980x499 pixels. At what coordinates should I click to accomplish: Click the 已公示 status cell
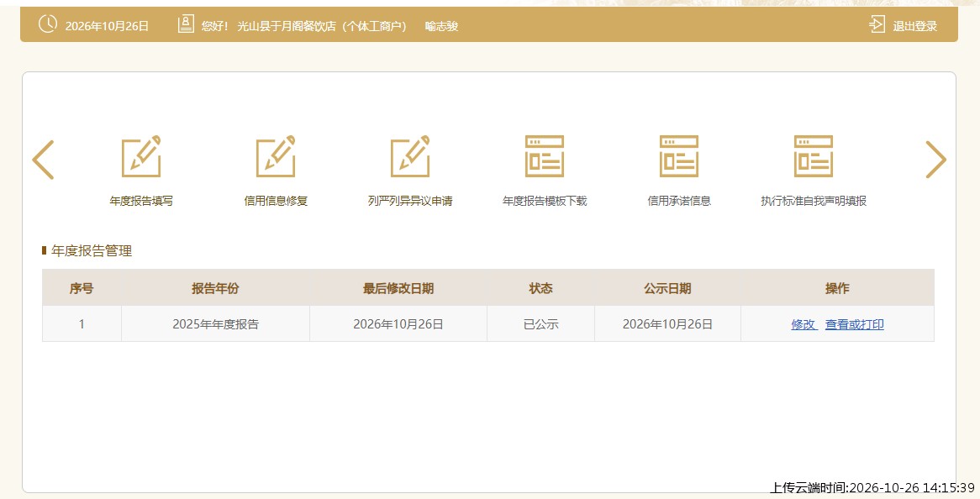(x=541, y=324)
